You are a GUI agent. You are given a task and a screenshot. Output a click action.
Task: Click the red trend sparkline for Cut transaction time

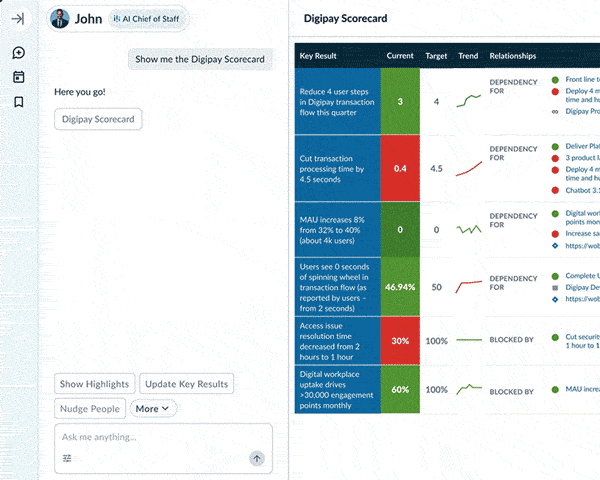pyautogui.click(x=469, y=169)
